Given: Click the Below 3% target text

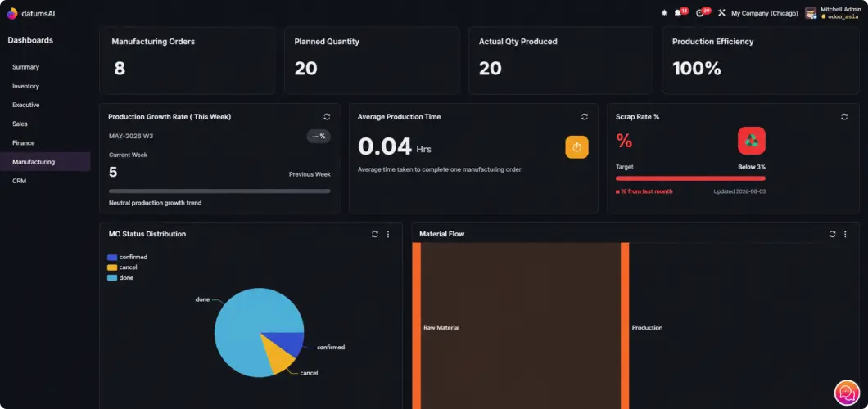Looking at the screenshot, I should coord(752,166).
